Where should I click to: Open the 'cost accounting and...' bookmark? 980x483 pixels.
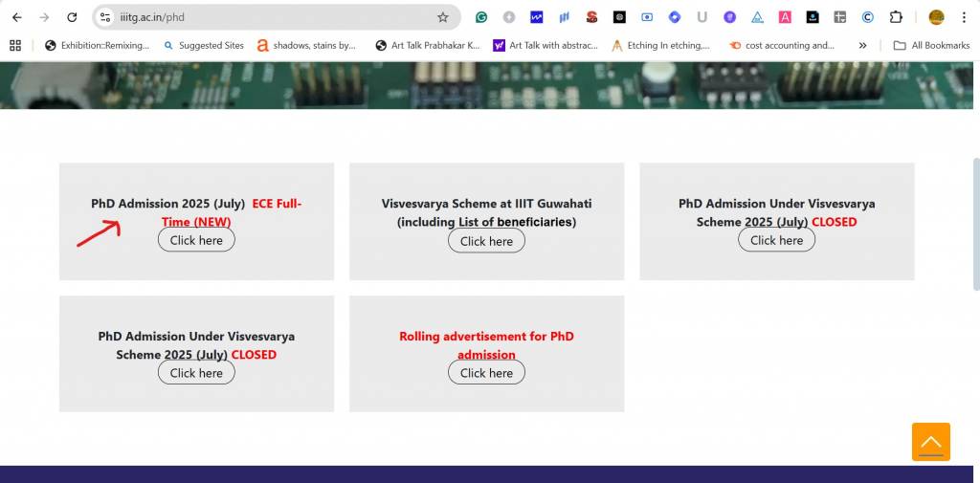(782, 45)
